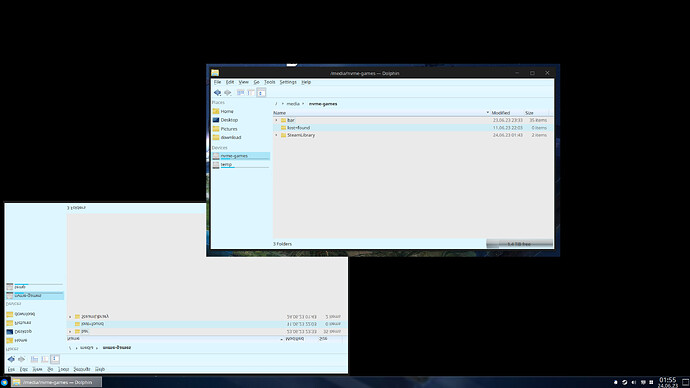
Task: Open the Tools menu
Action: pyautogui.click(x=269, y=82)
